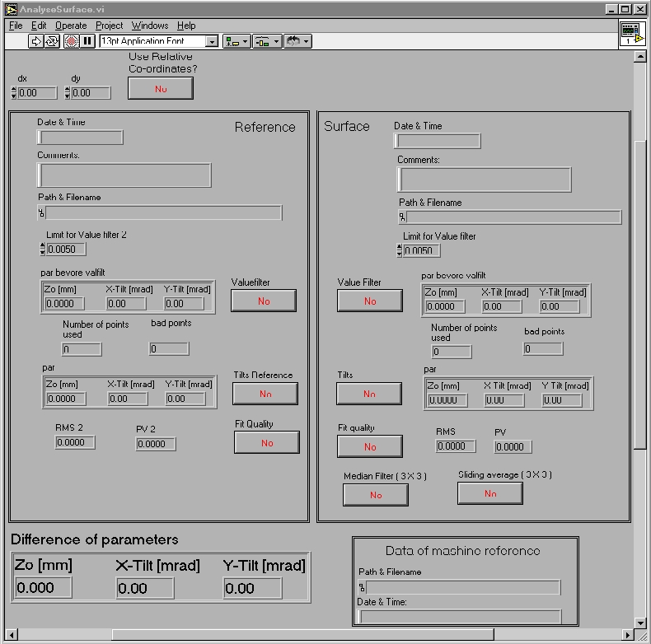Click the Limit for Value filter 2 stepper

[42, 249]
